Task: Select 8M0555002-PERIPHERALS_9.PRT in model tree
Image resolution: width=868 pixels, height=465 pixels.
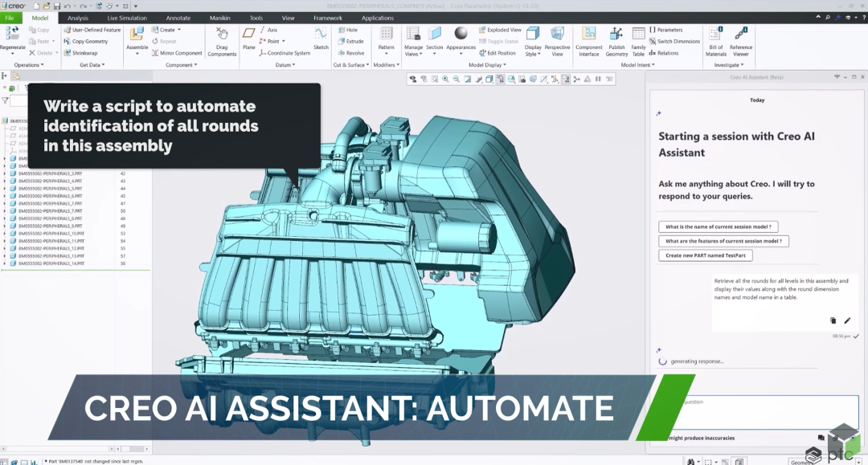Action: (x=51, y=226)
